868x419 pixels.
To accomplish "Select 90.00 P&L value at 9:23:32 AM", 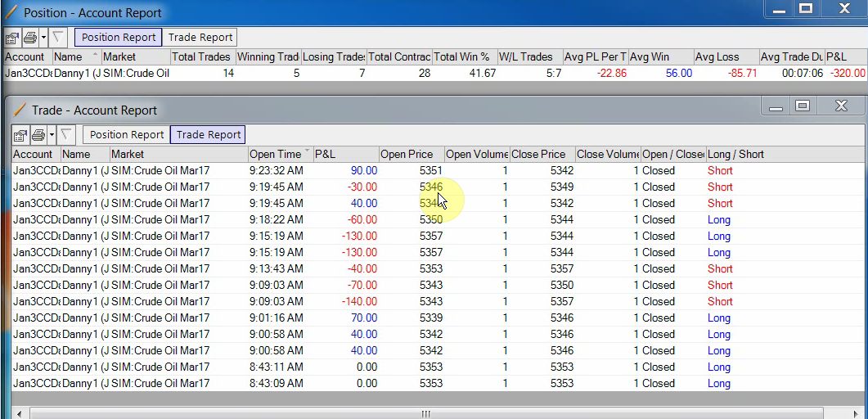I will pos(364,170).
